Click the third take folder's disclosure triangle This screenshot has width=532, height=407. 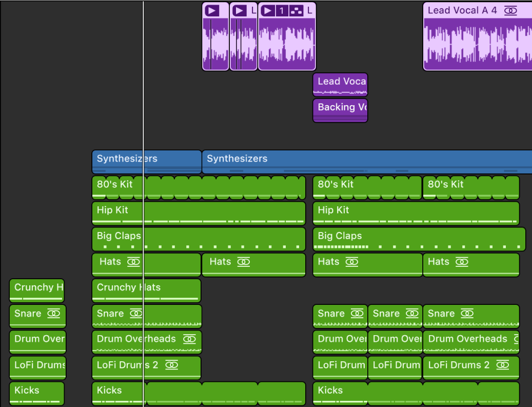point(267,10)
